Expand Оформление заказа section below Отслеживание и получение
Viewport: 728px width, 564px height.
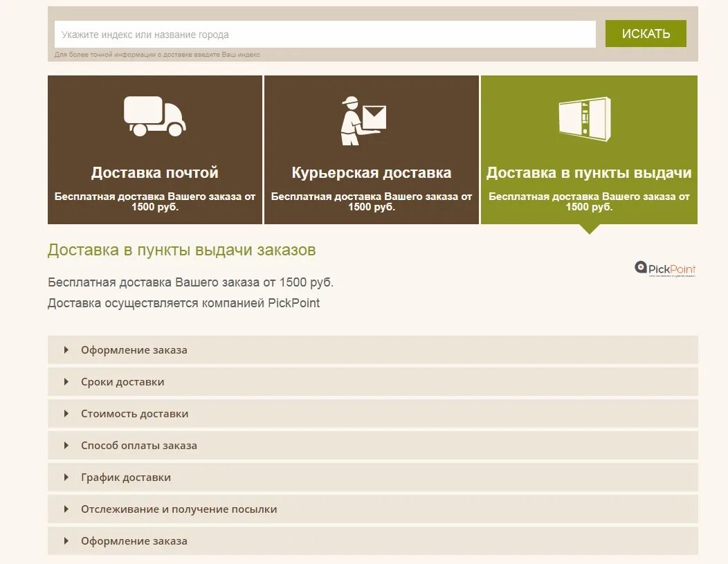[x=373, y=540]
